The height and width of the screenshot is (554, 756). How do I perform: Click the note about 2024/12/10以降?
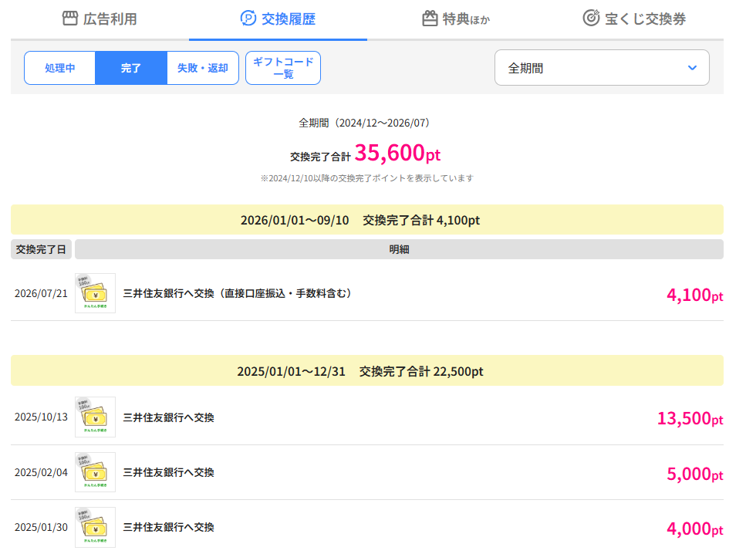pyautogui.click(x=367, y=178)
